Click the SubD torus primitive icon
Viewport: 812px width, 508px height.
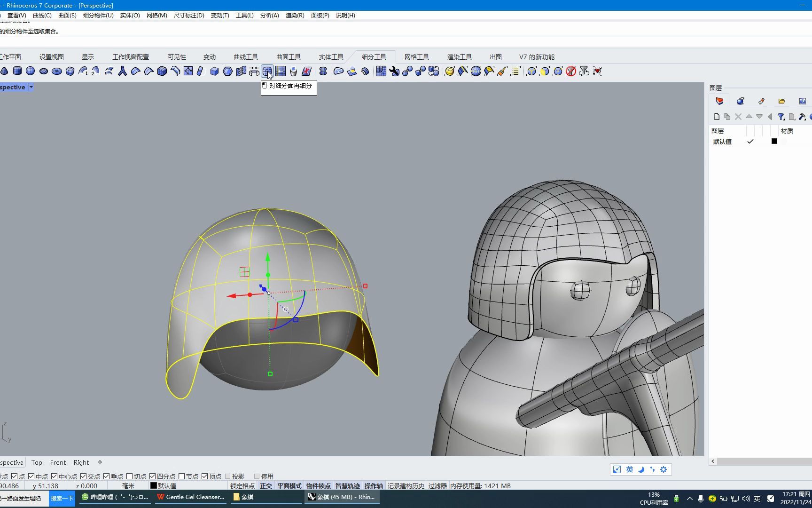click(x=57, y=71)
